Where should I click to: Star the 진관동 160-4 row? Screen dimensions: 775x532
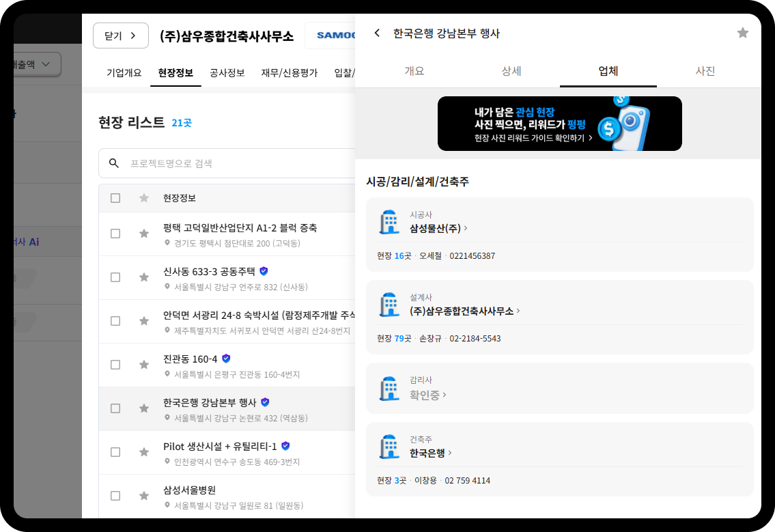144,365
